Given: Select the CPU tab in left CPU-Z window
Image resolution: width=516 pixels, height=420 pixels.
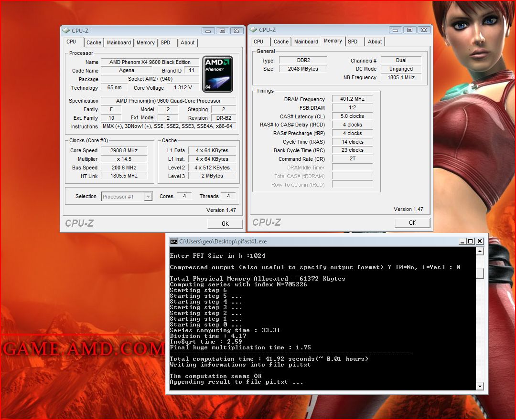Looking at the screenshot, I should tap(71, 42).
